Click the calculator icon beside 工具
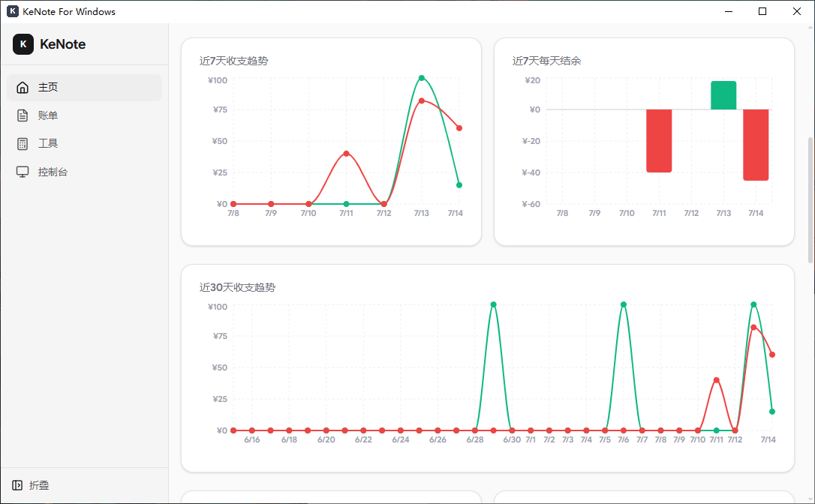 23,144
